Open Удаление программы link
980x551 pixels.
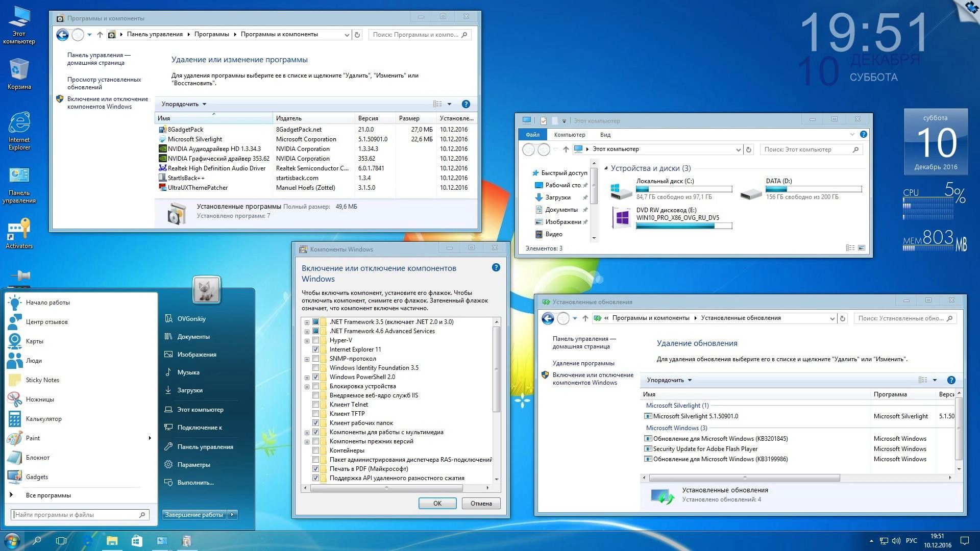coord(583,363)
